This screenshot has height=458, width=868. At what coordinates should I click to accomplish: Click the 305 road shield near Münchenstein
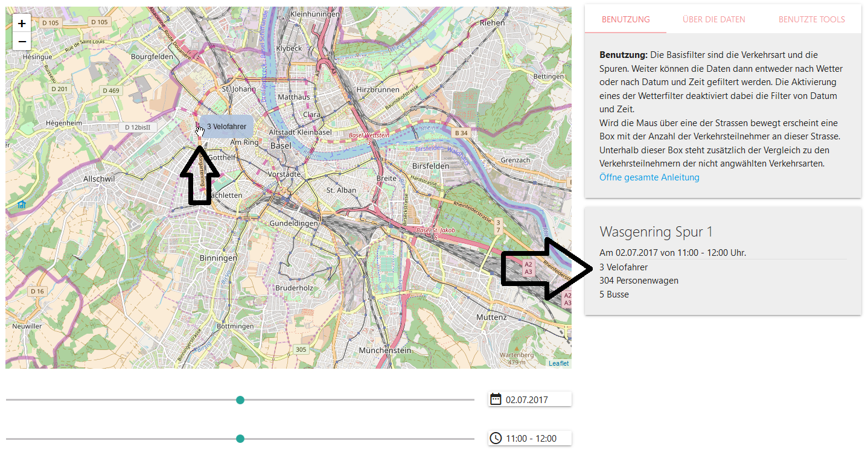(x=301, y=349)
